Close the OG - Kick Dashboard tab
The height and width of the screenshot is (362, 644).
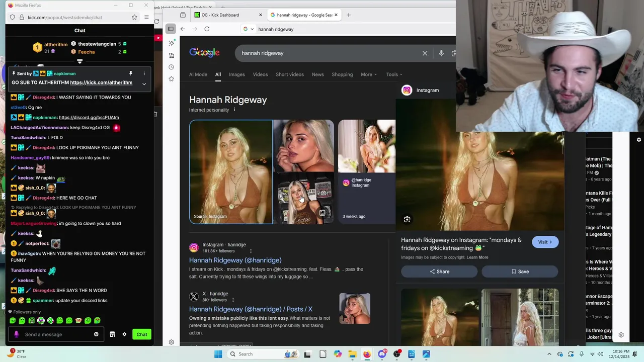[x=260, y=15]
